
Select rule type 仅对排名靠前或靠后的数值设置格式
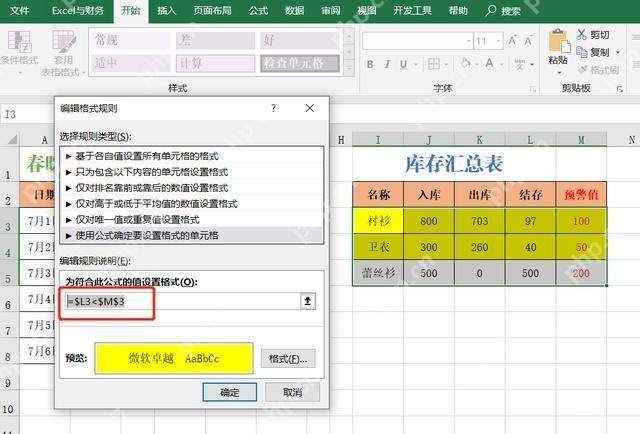click(191, 188)
